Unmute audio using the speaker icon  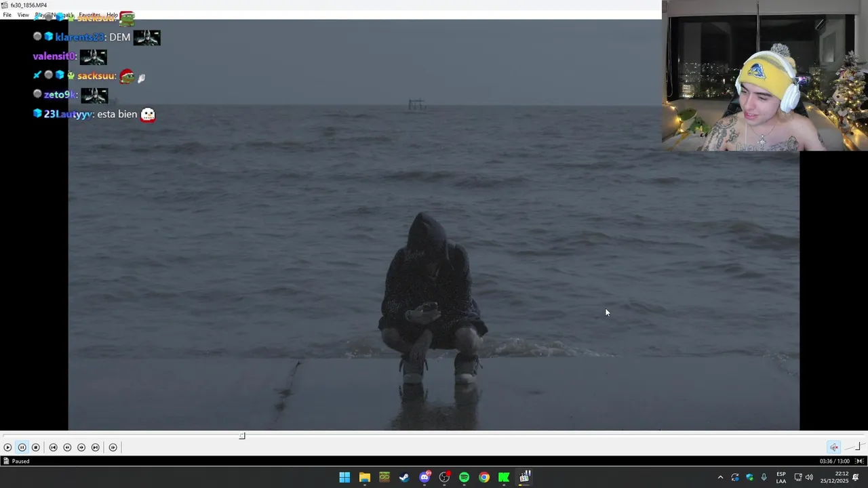[834, 447]
